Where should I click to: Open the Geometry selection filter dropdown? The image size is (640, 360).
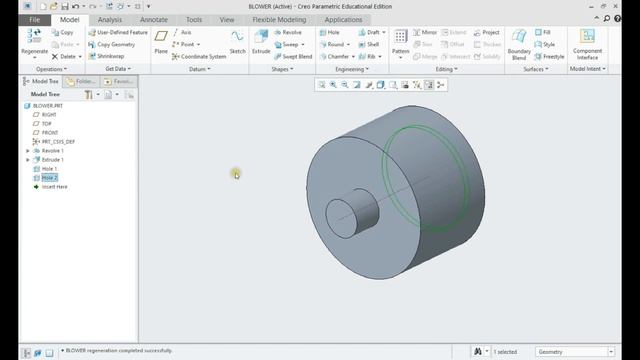point(611,352)
